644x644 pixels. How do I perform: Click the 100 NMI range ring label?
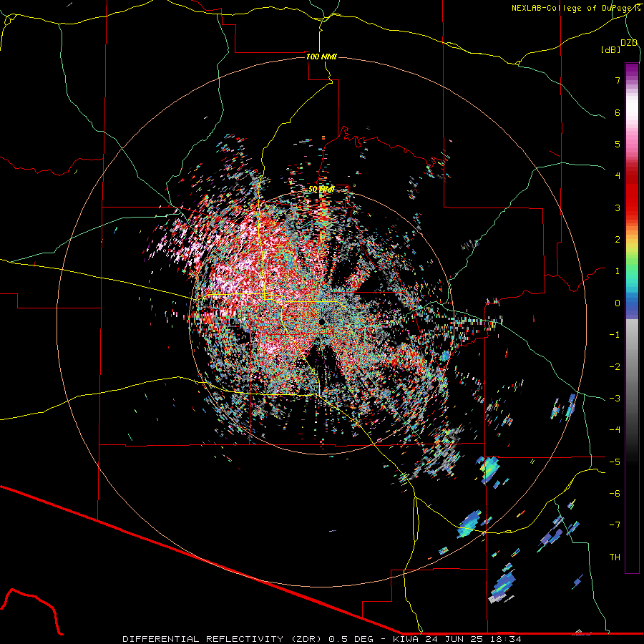[x=321, y=57]
